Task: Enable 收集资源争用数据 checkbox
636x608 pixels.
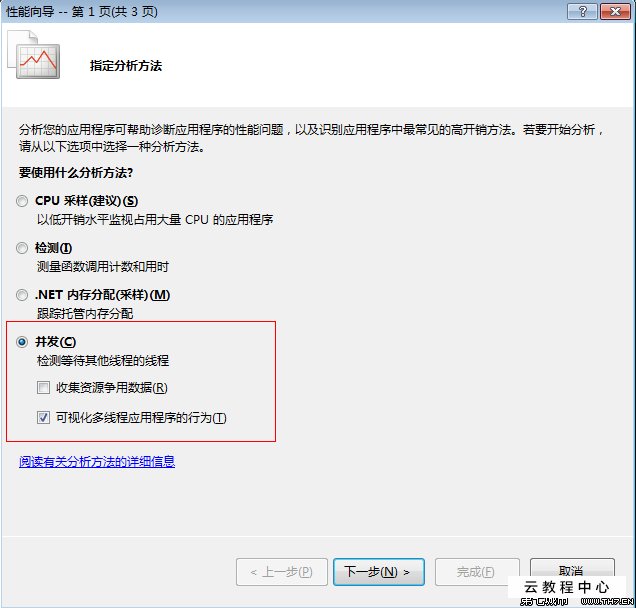Action: pos(43,387)
